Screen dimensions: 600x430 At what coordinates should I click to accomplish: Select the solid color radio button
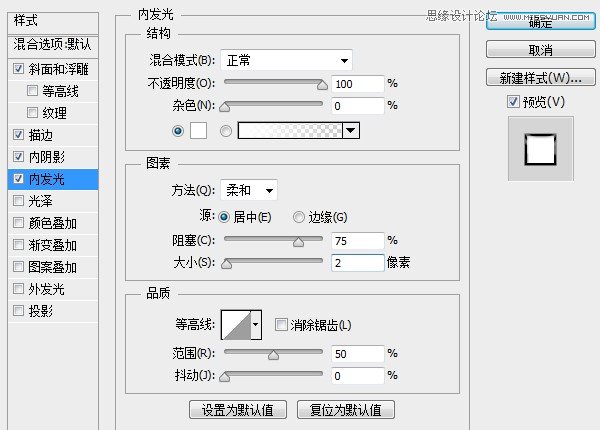coord(178,131)
